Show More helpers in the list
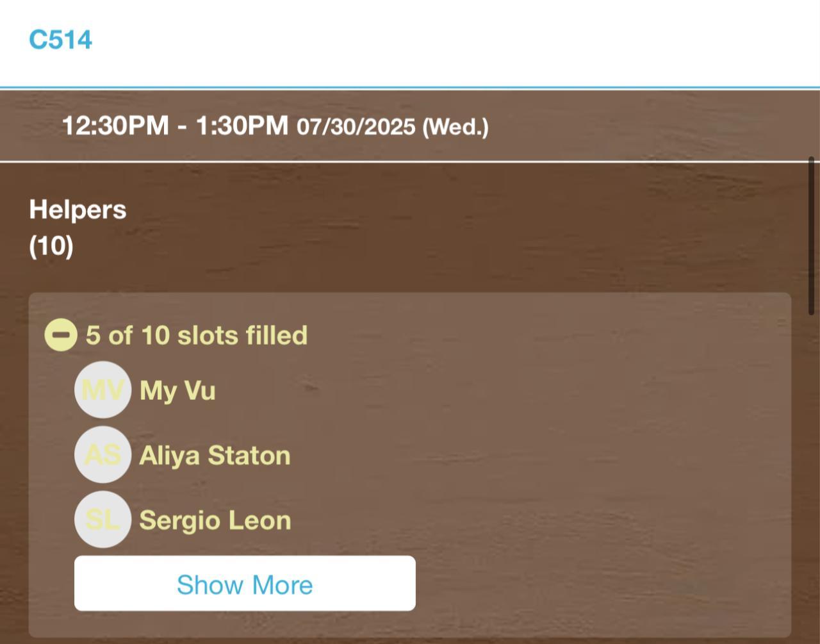Screen dimensions: 820x644 click(245, 583)
